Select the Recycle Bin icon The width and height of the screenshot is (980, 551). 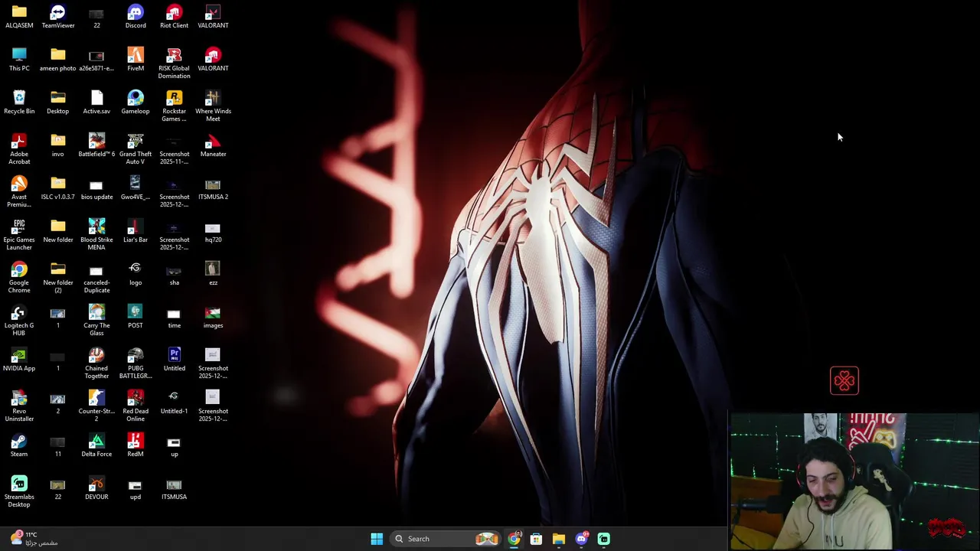tap(19, 103)
